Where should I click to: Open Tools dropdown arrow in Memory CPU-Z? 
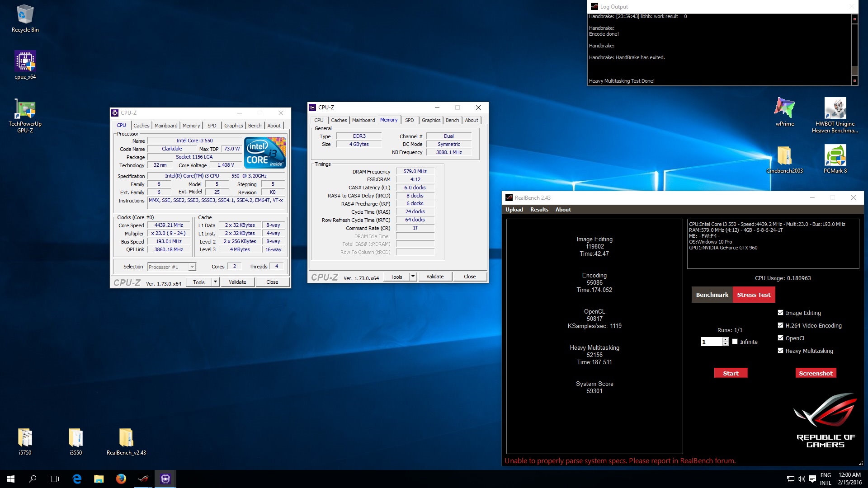[x=413, y=277]
